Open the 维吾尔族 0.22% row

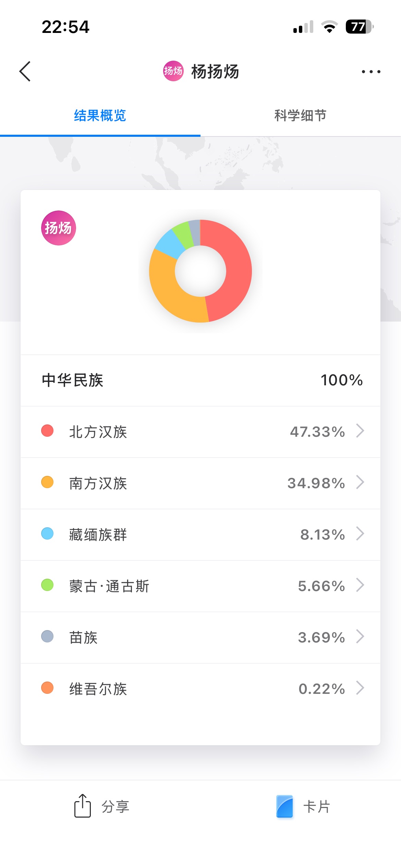pos(200,688)
